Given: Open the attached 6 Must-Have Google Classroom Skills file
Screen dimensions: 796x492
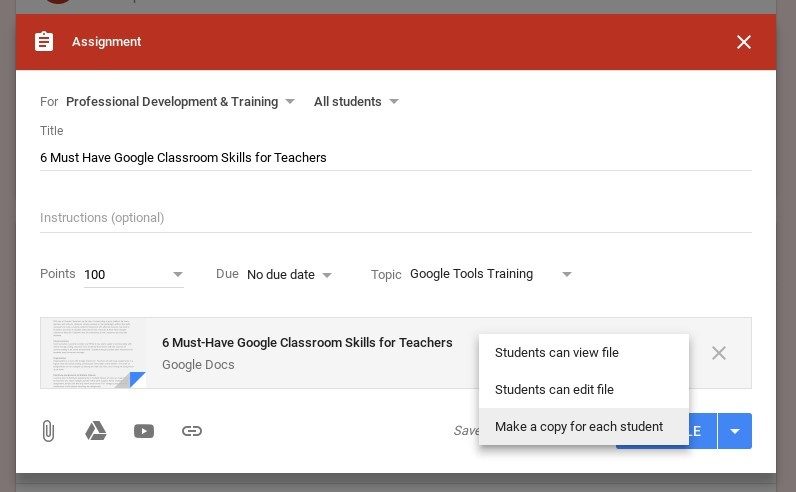Looking at the screenshot, I should (307, 343).
